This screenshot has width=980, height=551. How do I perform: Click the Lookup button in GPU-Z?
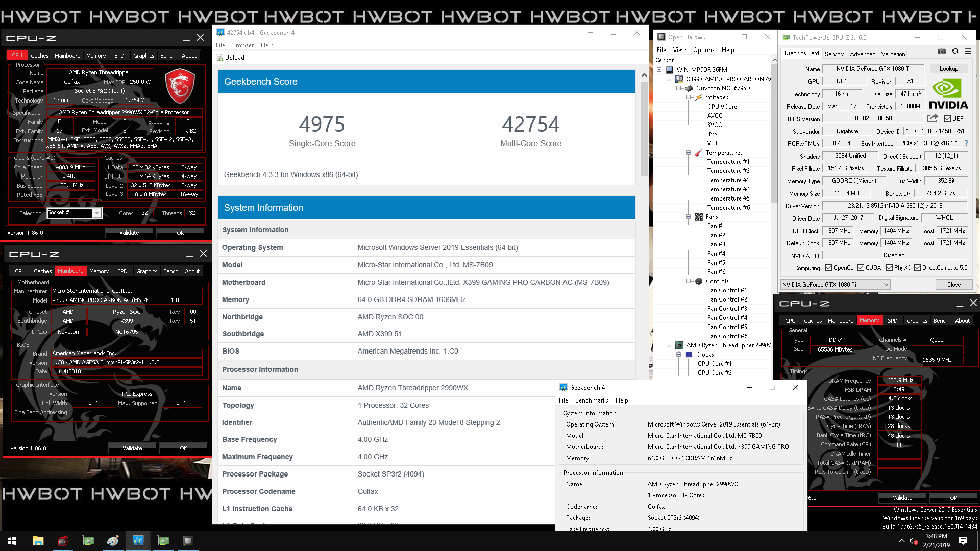(948, 69)
